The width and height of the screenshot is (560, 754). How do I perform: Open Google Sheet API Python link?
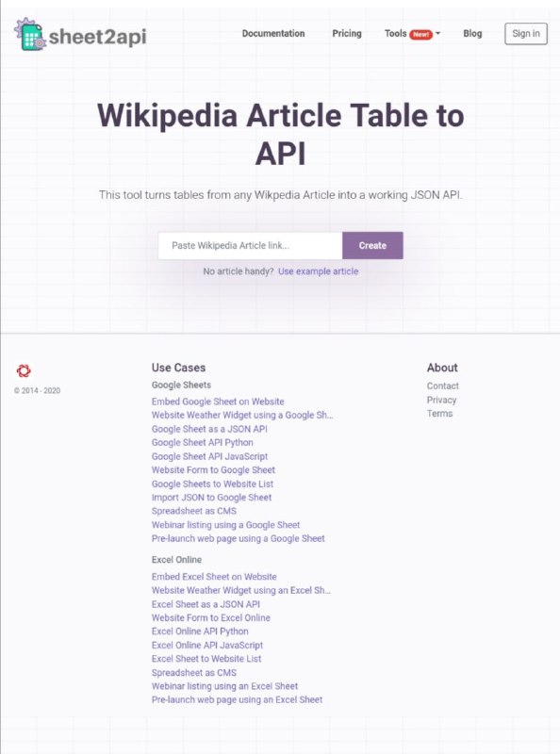tap(203, 442)
